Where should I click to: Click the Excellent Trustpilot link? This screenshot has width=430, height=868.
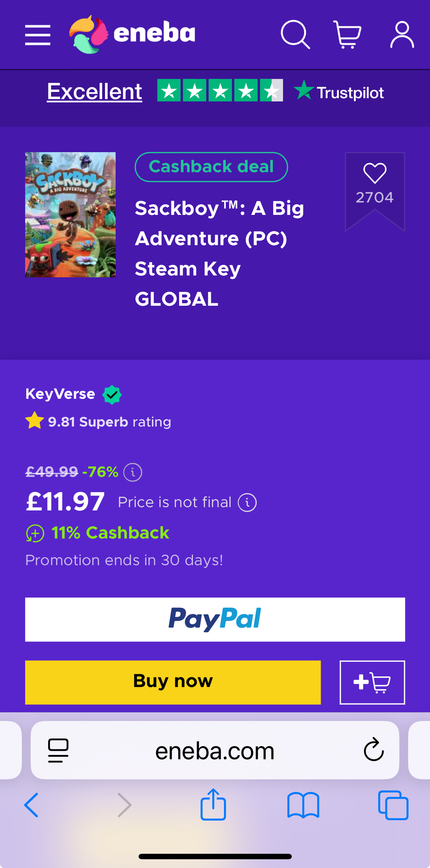[x=94, y=91]
